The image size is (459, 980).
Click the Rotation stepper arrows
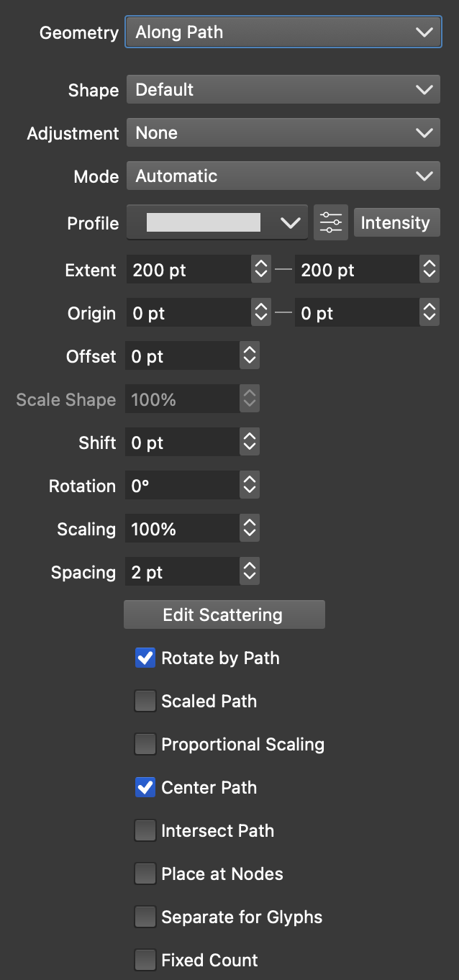[x=250, y=486]
